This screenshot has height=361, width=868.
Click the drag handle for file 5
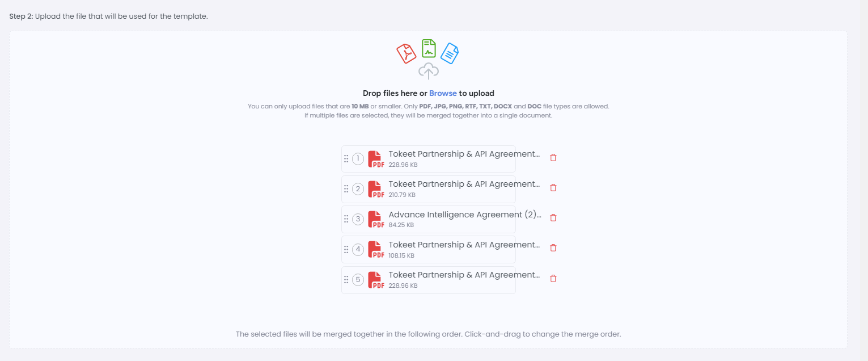click(346, 280)
